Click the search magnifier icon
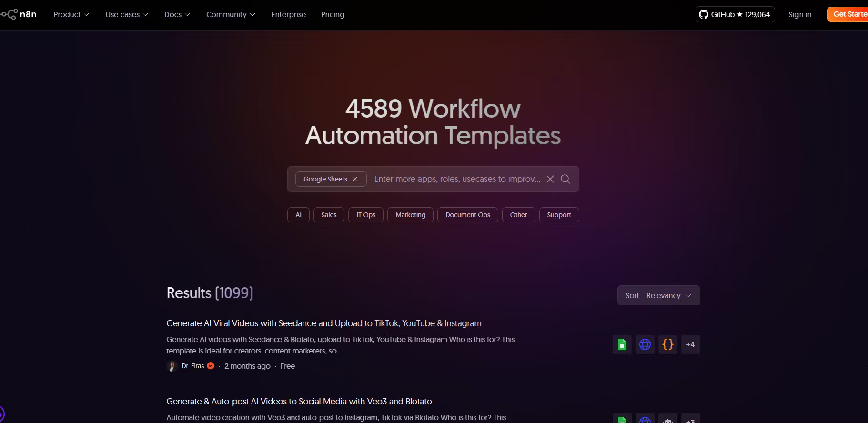868x423 pixels. click(x=565, y=179)
